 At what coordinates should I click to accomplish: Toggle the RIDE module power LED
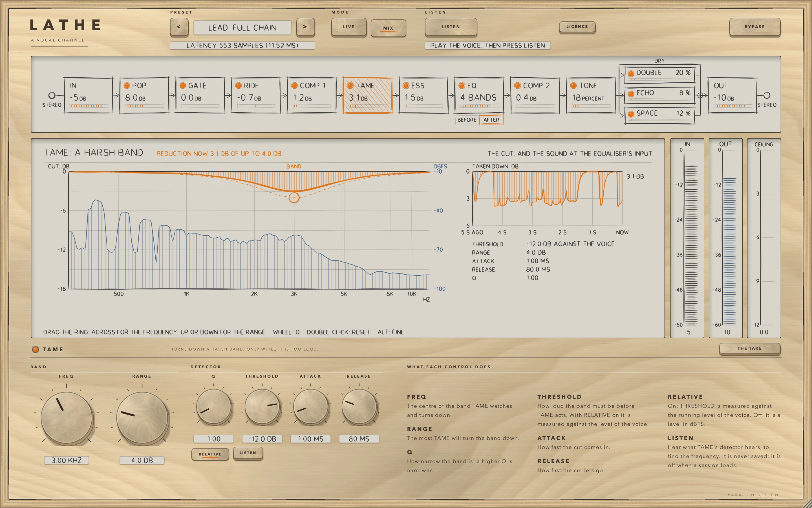coord(239,86)
